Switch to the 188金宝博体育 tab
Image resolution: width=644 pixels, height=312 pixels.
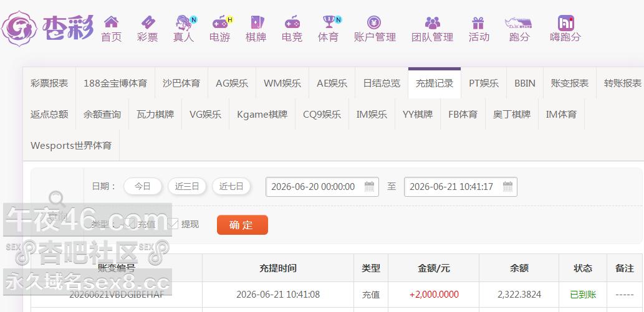[x=115, y=83]
